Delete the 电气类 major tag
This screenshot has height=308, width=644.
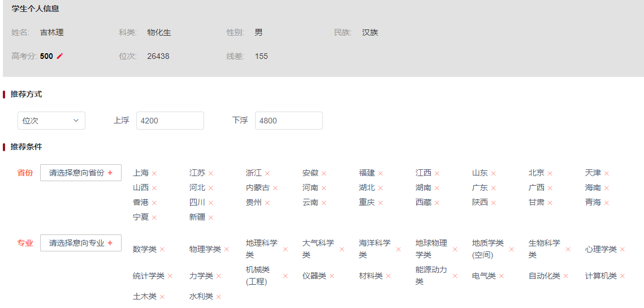pyautogui.click(x=502, y=276)
